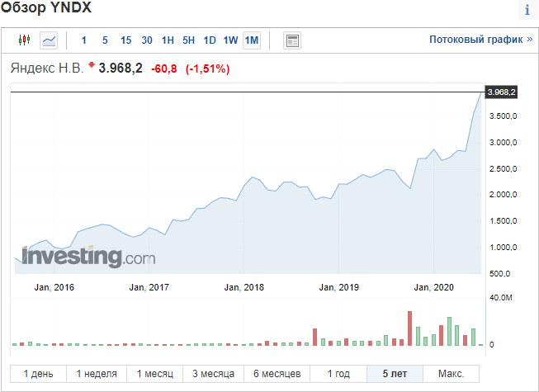Click the Jan, 2017 axis label

click(149, 287)
